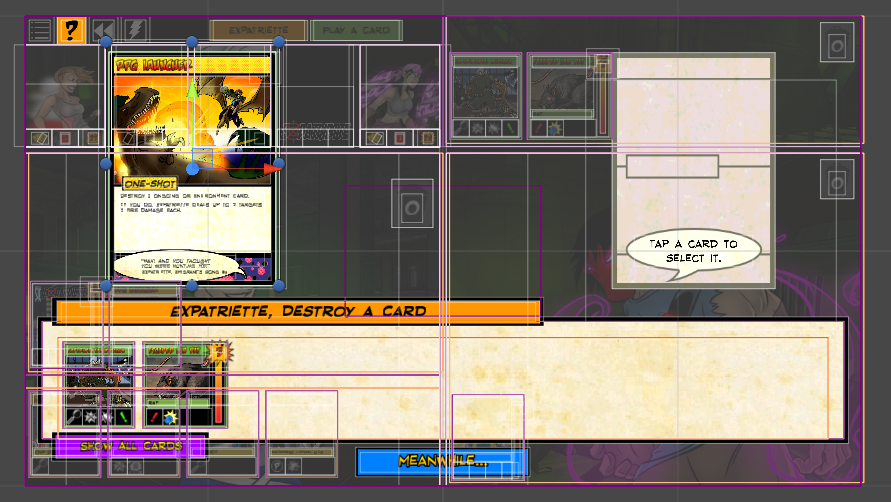
Task: Click the faded rat card's vertical HP bar
Action: click(603, 102)
